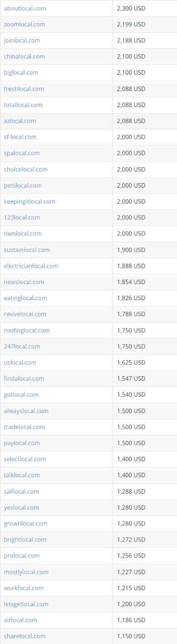The image size is (177, 644).
Task: Open brightlocal.com domain link
Action: 25,540
